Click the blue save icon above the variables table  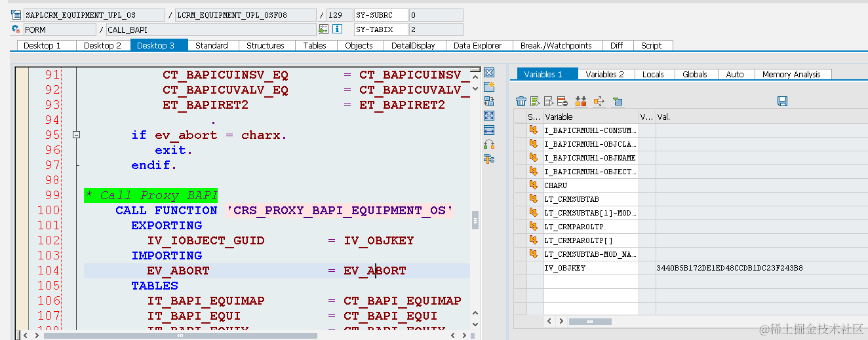(x=781, y=101)
